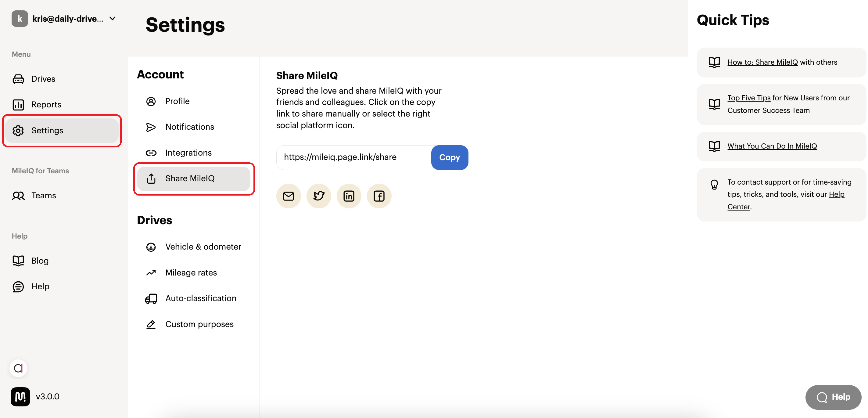
Task: Click the user avatar letter k
Action: (20, 19)
